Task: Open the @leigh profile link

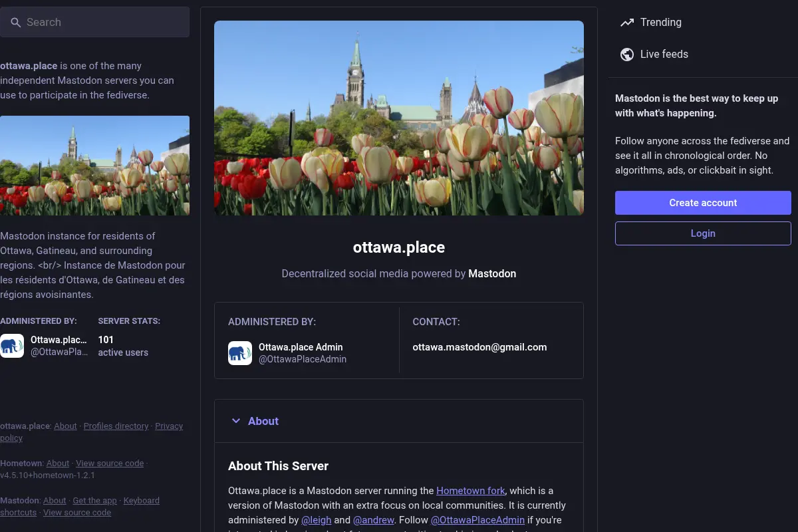Action: click(x=317, y=520)
